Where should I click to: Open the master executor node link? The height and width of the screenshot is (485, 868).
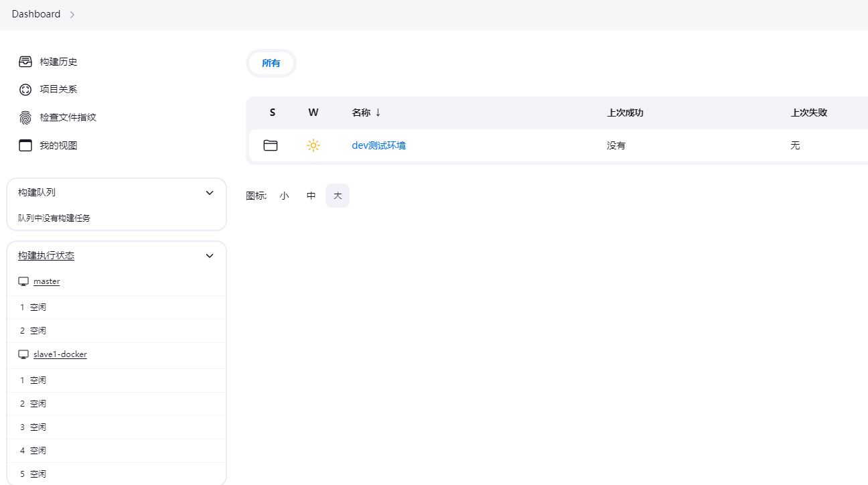[x=46, y=281]
